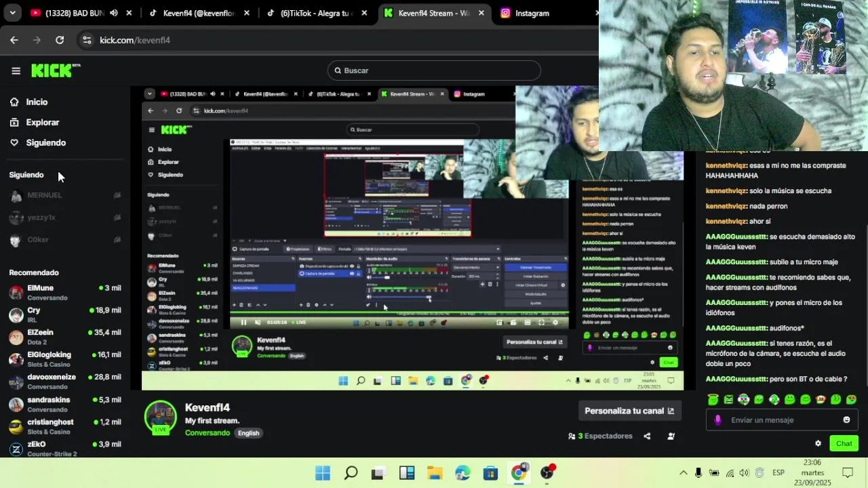
Task: Mute audio on the YouTube tab
Action: (x=113, y=13)
